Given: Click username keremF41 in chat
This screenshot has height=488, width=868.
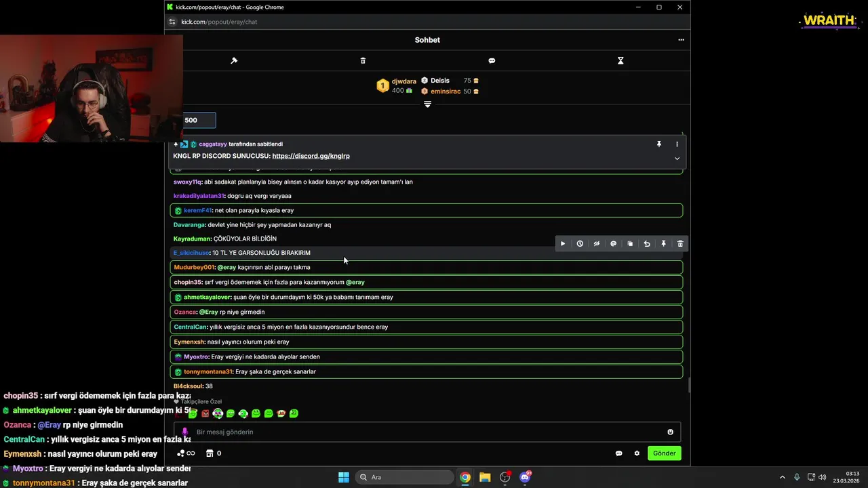Looking at the screenshot, I should click(197, 210).
